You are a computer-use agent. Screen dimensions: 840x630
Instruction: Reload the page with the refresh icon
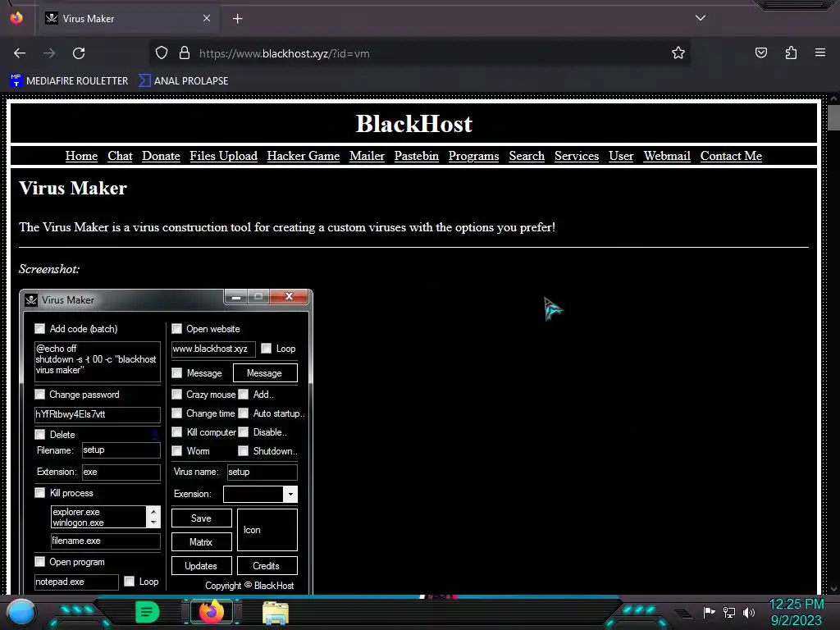coord(79,53)
